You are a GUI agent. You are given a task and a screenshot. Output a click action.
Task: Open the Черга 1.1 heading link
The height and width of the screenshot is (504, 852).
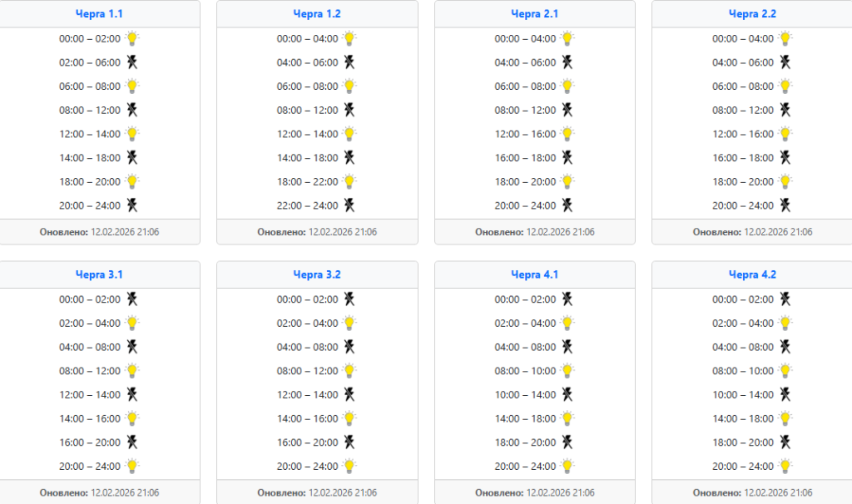tap(99, 13)
